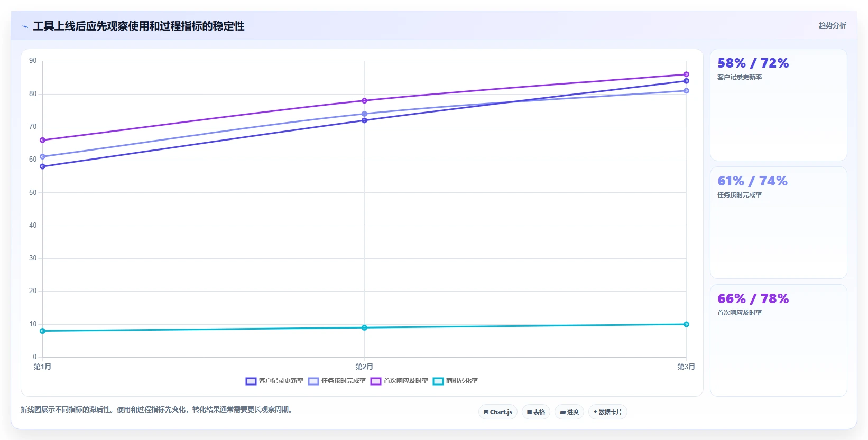Click the 66% / 78% data card value
868x440 pixels.
click(753, 299)
